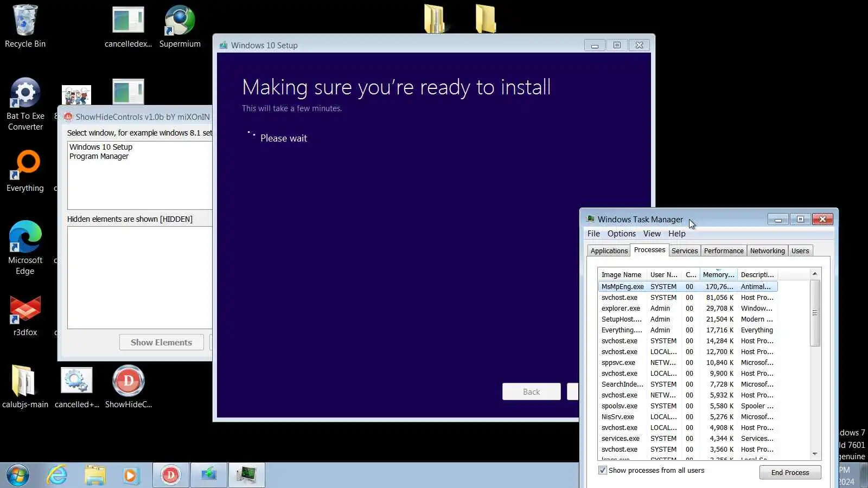Select the ShowHideC... desktop icon
This screenshot has height=488, width=868.
pyautogui.click(x=128, y=387)
